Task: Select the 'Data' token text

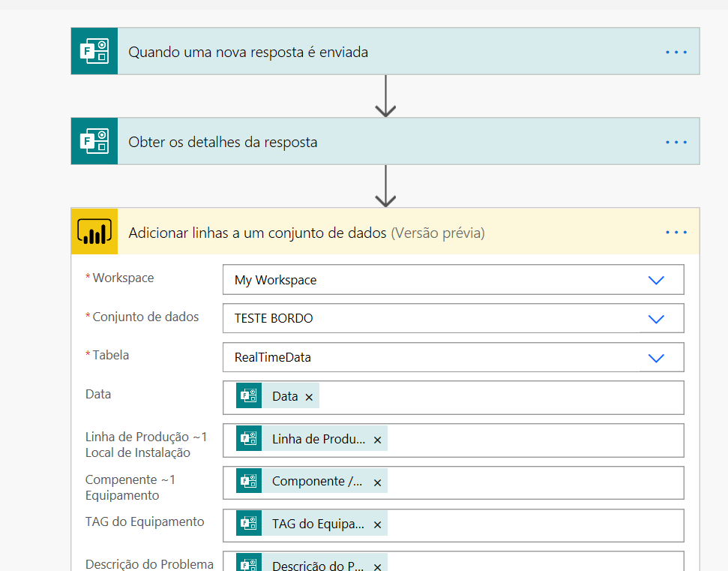Action: tap(285, 396)
